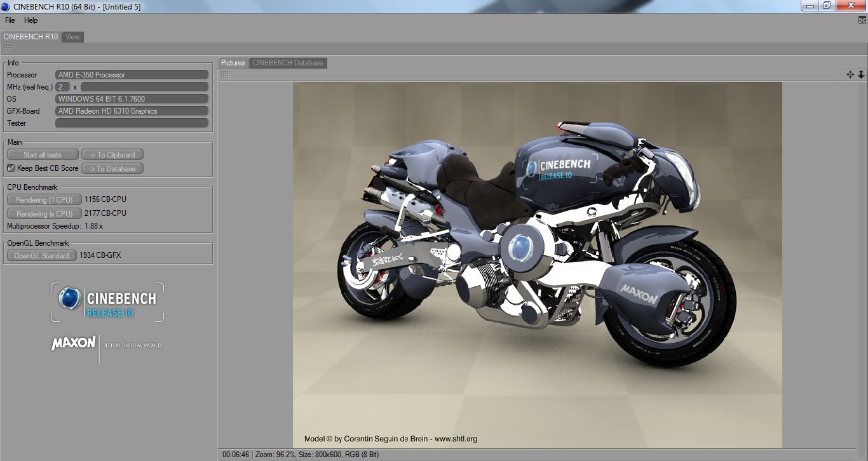
Task: Close the CINEBENCH window
Action: point(850,6)
